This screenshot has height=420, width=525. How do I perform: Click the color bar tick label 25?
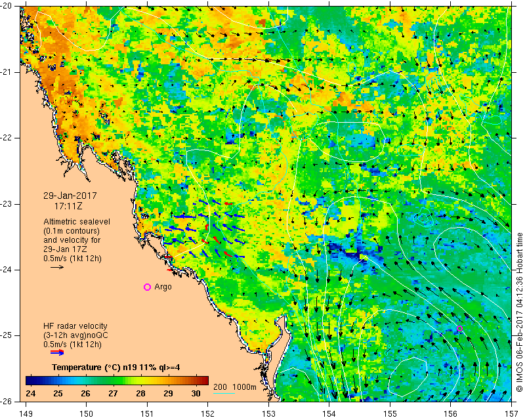tap(58, 394)
